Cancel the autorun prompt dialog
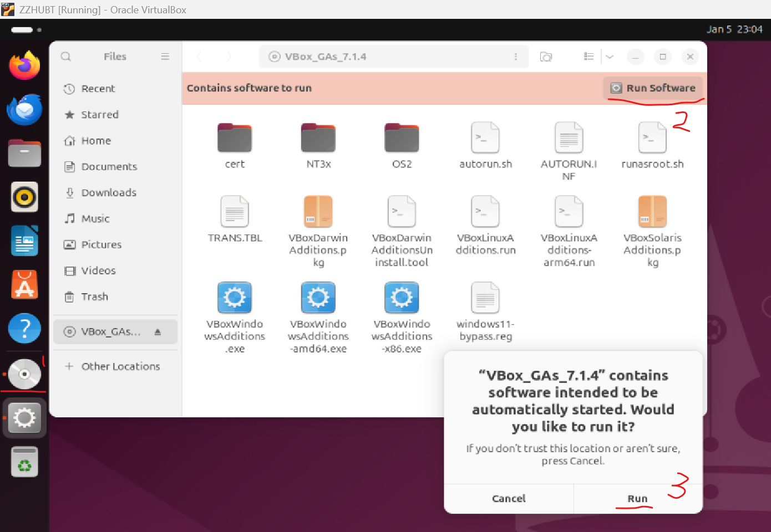The height and width of the screenshot is (532, 771). click(509, 499)
